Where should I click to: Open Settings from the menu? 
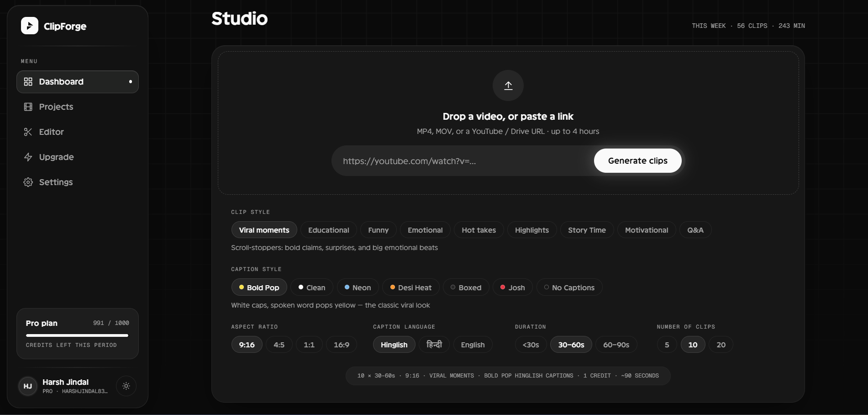click(78, 182)
